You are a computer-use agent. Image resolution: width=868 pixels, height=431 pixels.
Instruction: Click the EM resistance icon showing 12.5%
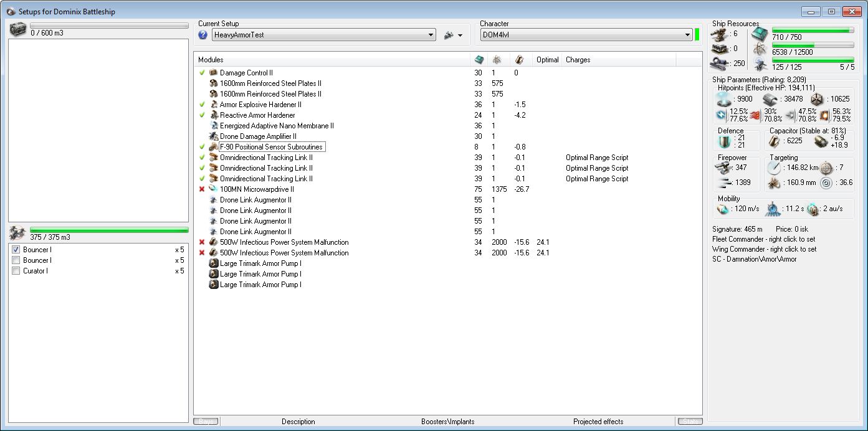(x=722, y=115)
